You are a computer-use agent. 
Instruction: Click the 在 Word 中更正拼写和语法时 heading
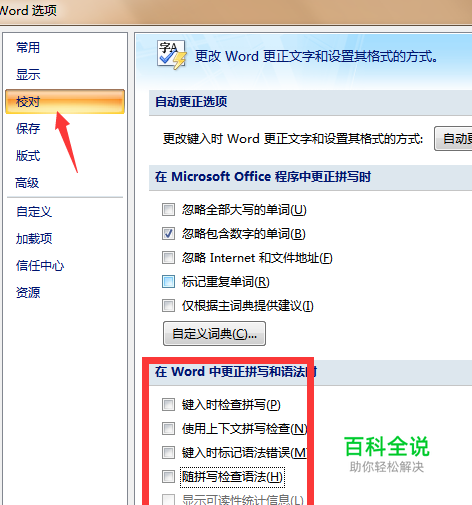click(x=236, y=371)
